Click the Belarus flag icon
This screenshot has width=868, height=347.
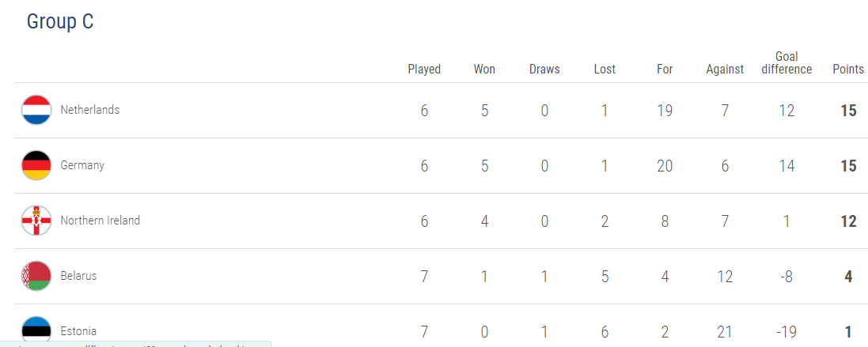[36, 276]
